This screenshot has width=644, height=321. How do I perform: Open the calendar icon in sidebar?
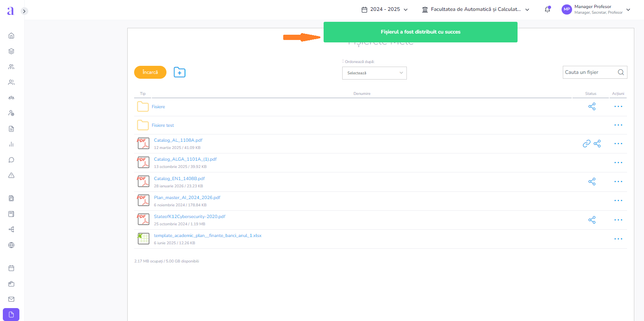[11, 268]
